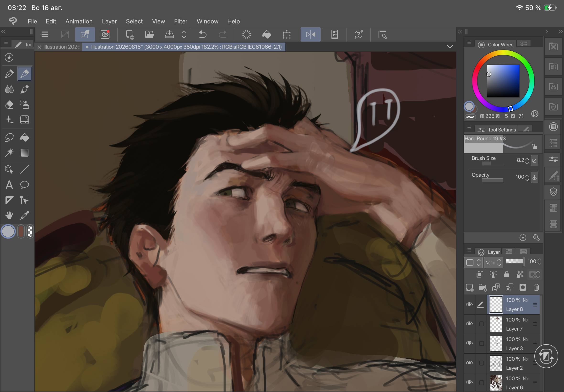
Task: Select the Hand move-canvas tool
Action: [x=9, y=215]
